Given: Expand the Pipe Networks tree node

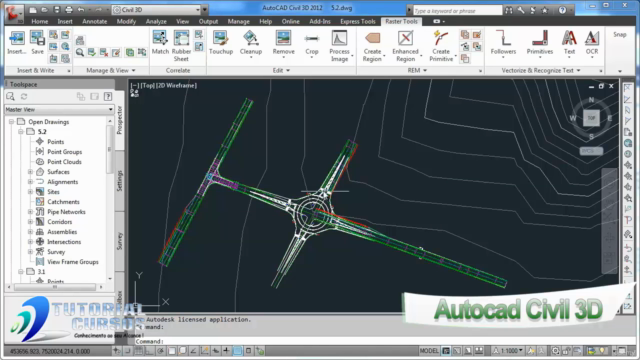Looking at the screenshot, I should [30, 212].
